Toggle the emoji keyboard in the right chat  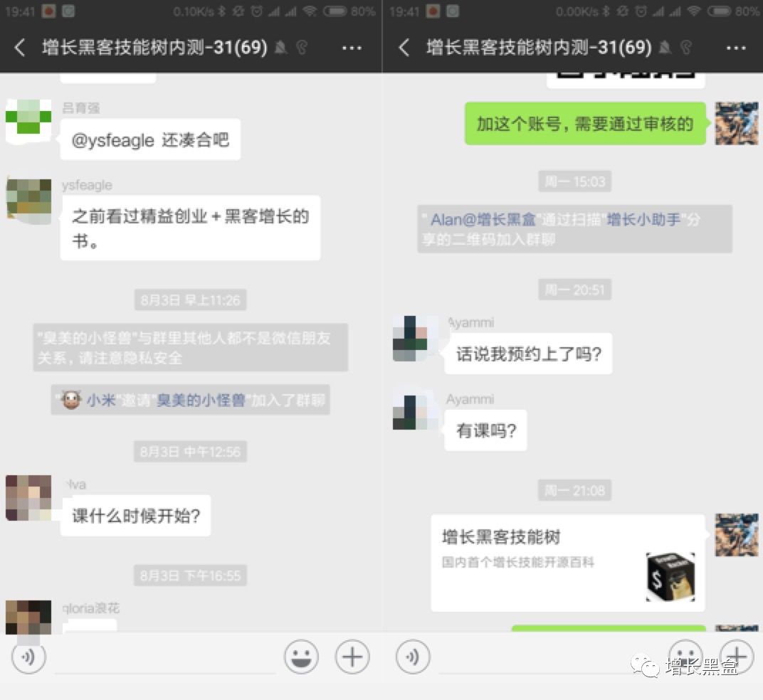pyautogui.click(x=685, y=657)
